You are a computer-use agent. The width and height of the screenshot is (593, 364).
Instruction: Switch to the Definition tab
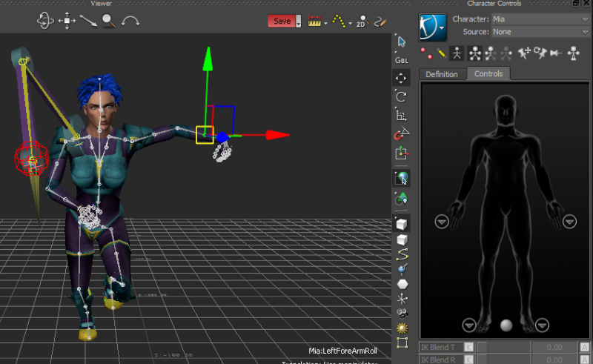point(442,74)
